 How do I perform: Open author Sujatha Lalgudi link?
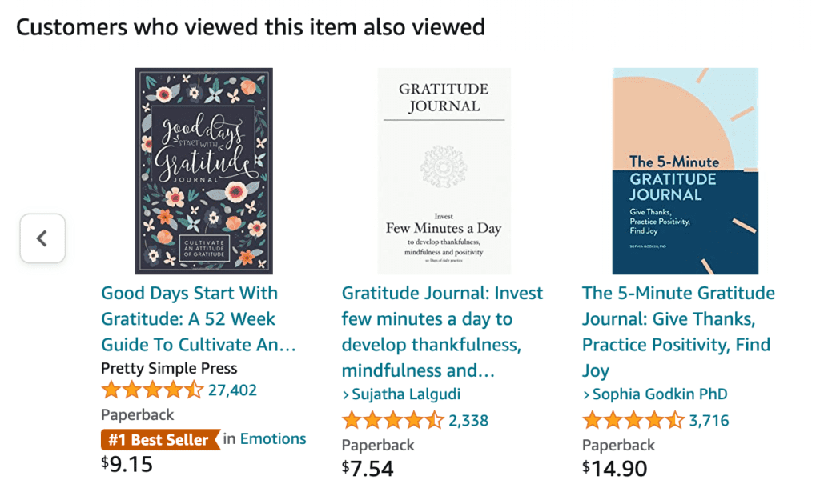406,394
